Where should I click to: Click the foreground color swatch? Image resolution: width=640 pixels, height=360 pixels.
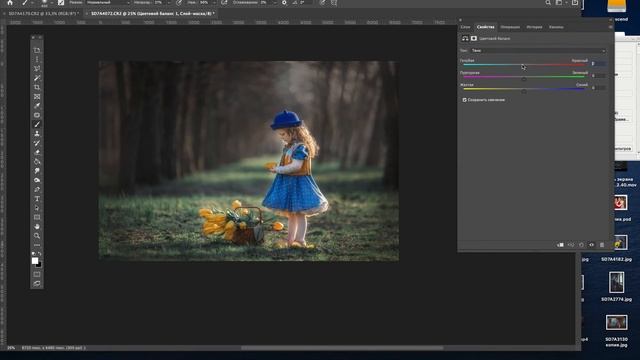(35, 261)
